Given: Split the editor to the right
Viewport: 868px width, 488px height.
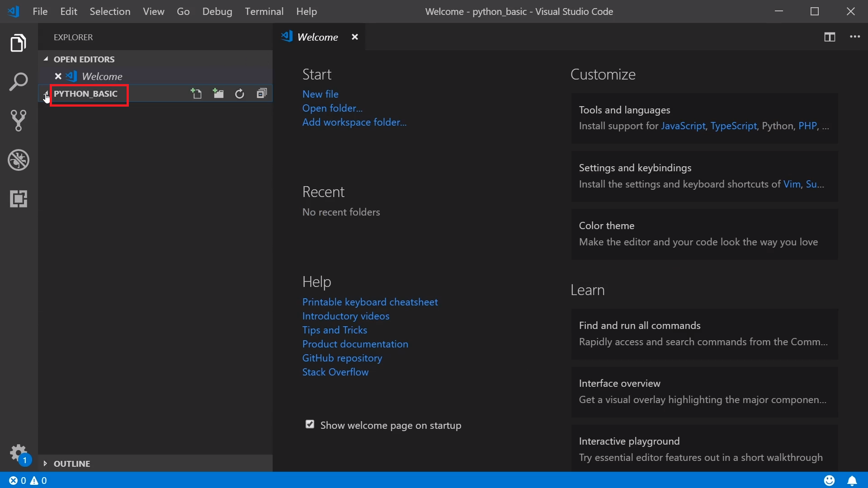Looking at the screenshot, I should click(829, 37).
